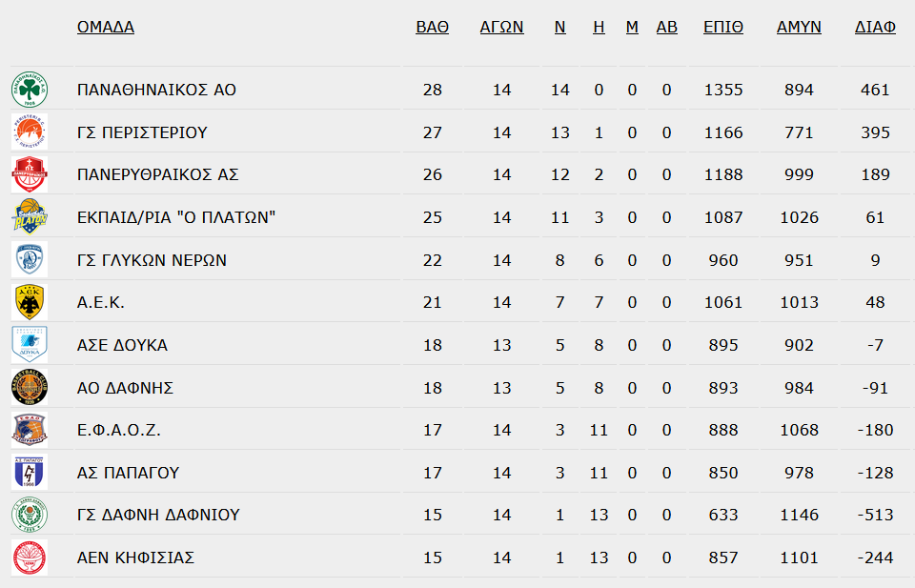This screenshot has width=915, height=588.
Task: Select the ΠΑΝΑΘΗΝΑΙΚΟΣ ΑΟ team name
Action: [x=156, y=90]
